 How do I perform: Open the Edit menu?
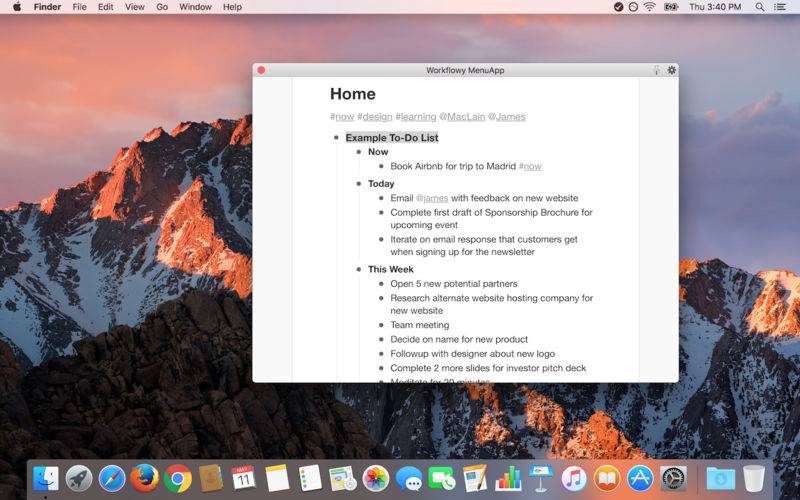pyautogui.click(x=106, y=7)
